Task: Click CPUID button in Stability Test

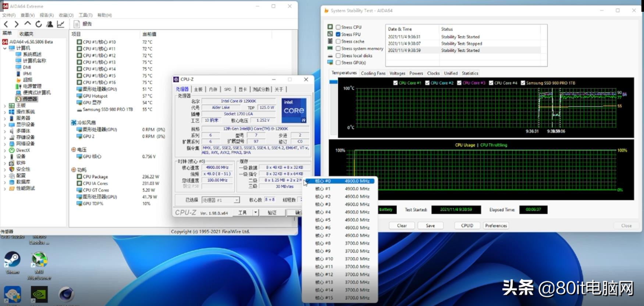Action: tap(467, 225)
